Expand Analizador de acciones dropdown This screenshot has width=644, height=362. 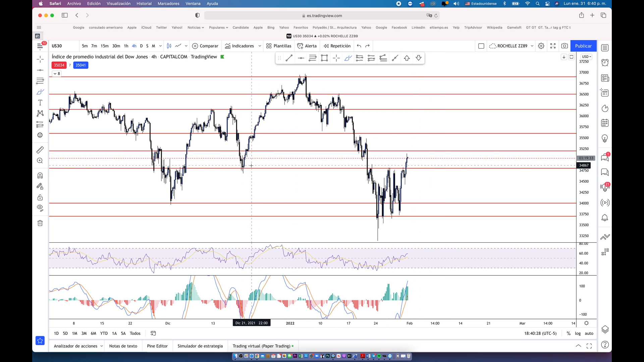(x=101, y=346)
